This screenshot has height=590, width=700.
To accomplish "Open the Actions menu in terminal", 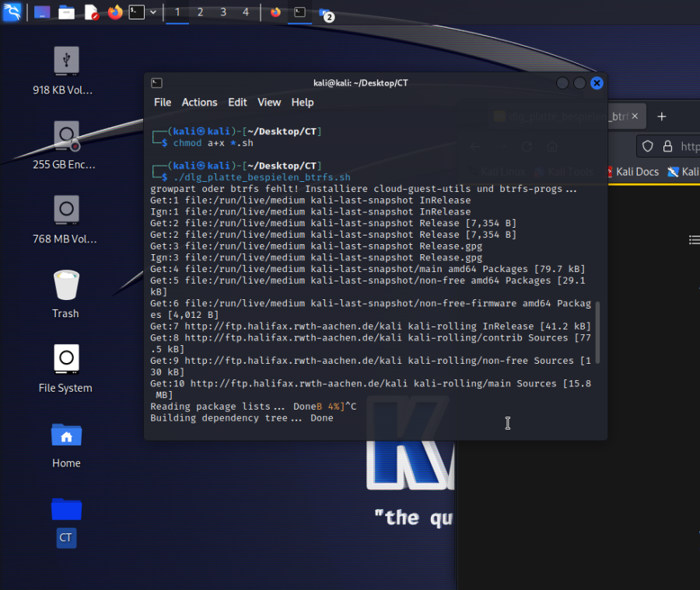I will [199, 103].
